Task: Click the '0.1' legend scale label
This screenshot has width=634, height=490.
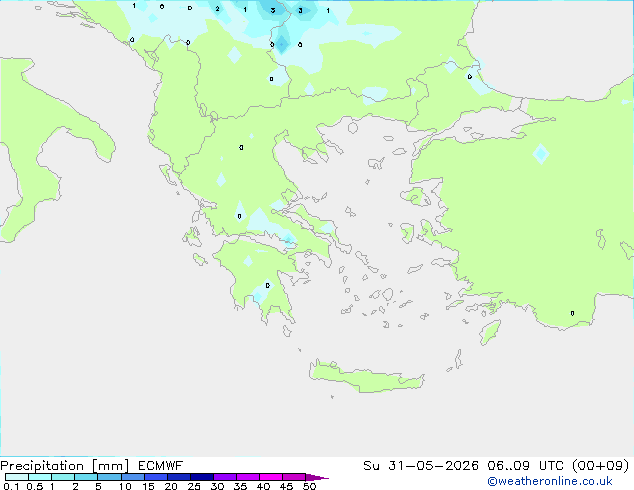Action: pyautogui.click(x=11, y=486)
